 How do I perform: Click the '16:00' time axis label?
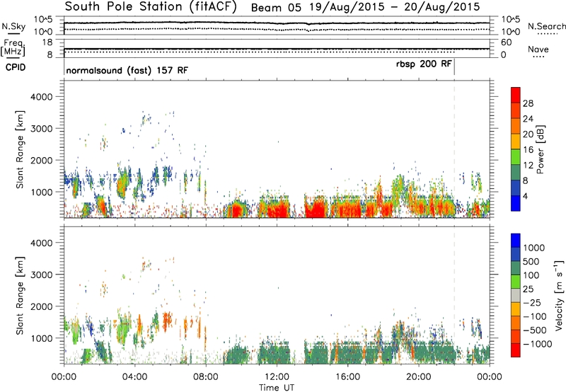(347, 377)
